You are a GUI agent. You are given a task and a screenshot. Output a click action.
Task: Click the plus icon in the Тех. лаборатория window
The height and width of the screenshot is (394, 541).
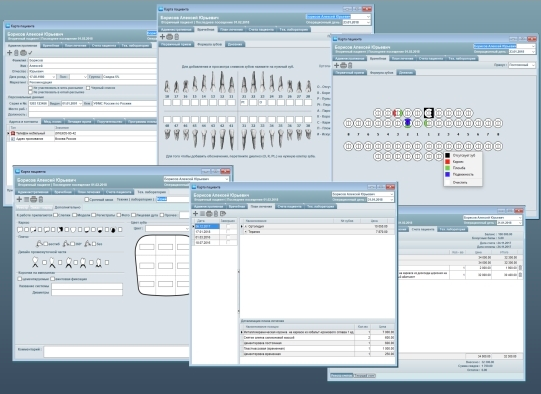19,199
